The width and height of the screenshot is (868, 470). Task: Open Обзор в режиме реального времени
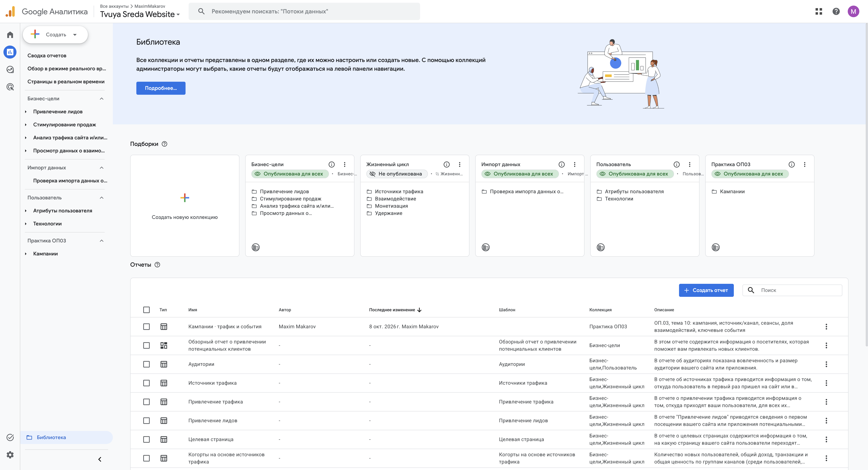click(x=67, y=68)
